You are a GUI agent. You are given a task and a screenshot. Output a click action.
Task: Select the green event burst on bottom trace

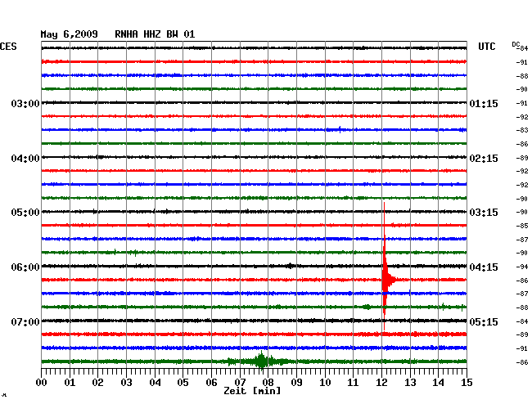(261, 361)
